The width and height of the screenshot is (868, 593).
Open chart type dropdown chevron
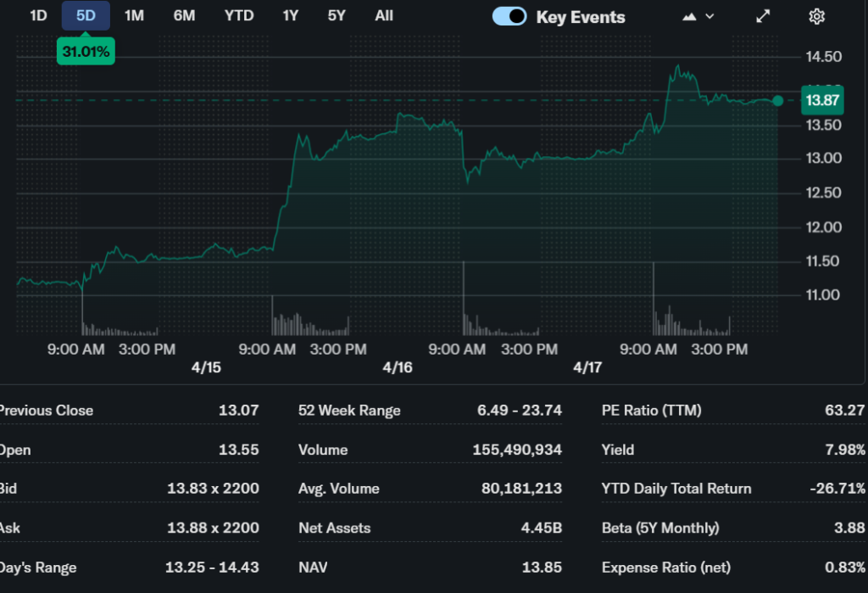pyautogui.click(x=709, y=16)
